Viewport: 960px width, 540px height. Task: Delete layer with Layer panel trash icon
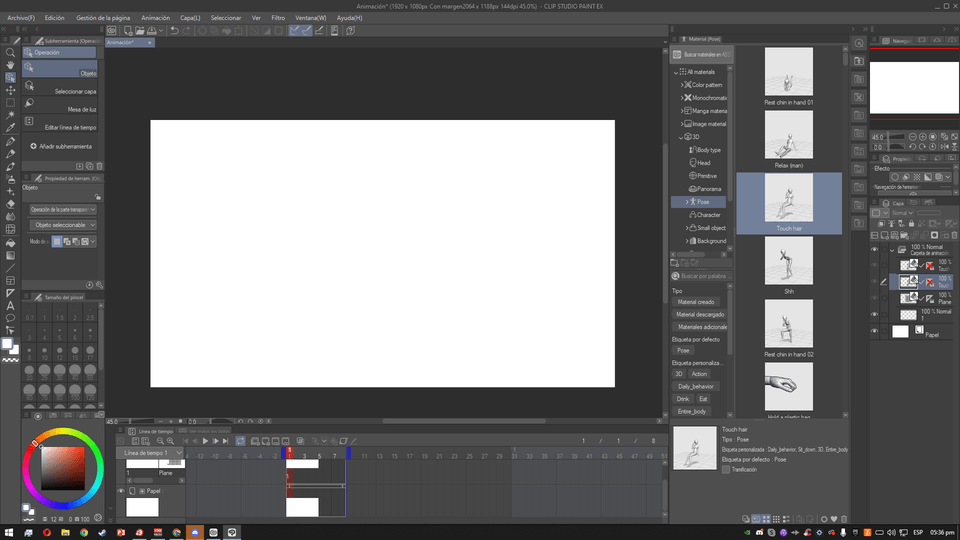(x=954, y=235)
